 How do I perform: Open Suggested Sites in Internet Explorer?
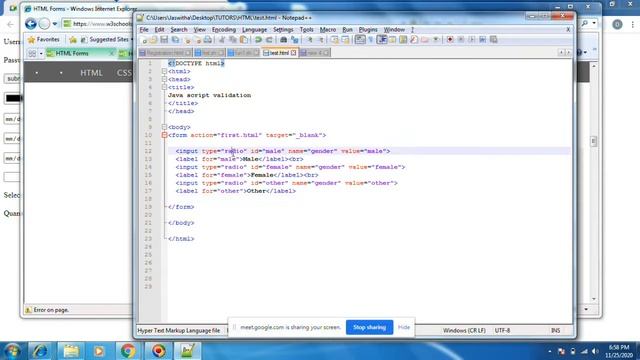click(106, 40)
